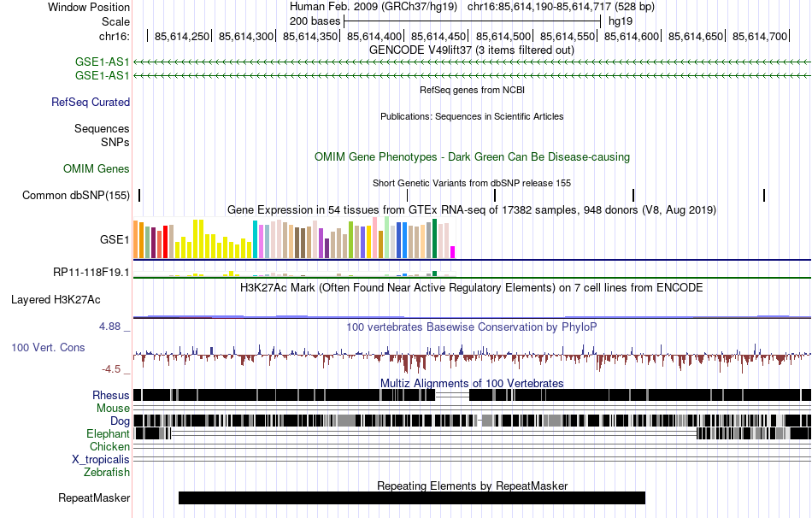Click the Dog alignment block track
Screen dimensions: 812x518
click(x=473, y=421)
